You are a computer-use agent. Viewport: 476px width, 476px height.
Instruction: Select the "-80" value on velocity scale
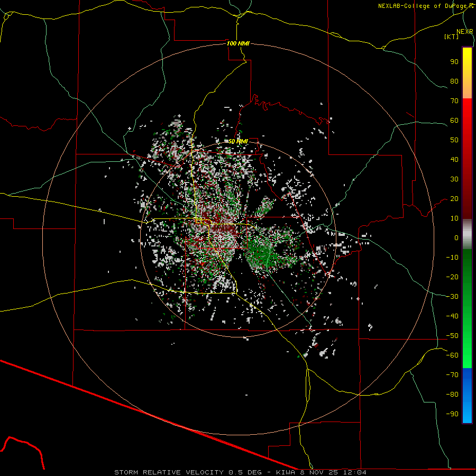[452, 395]
